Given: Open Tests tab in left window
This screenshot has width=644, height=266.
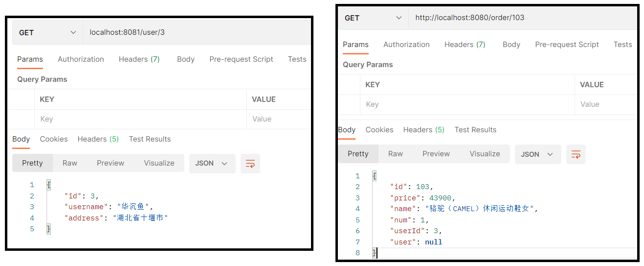Looking at the screenshot, I should (297, 59).
